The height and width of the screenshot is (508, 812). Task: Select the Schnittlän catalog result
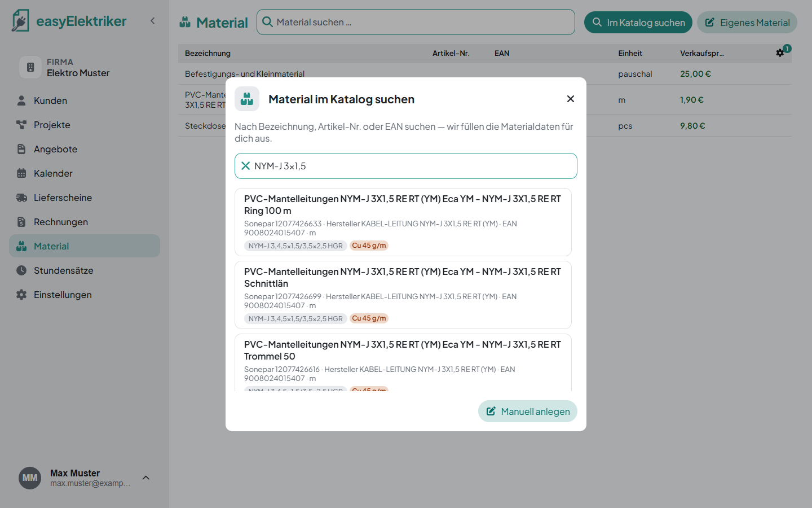tap(403, 295)
